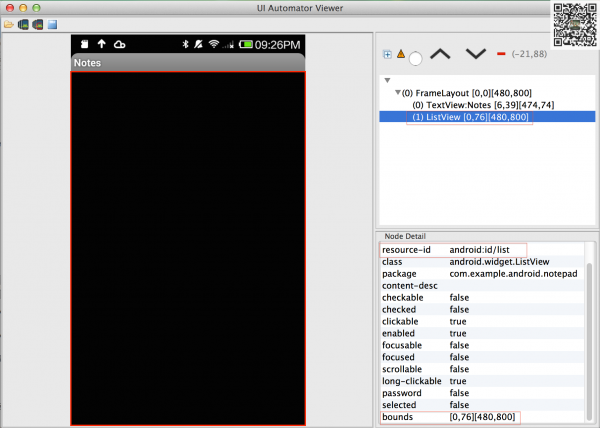Click the cloud icon in device status bar
This screenshot has width=600, height=428.
coord(119,44)
